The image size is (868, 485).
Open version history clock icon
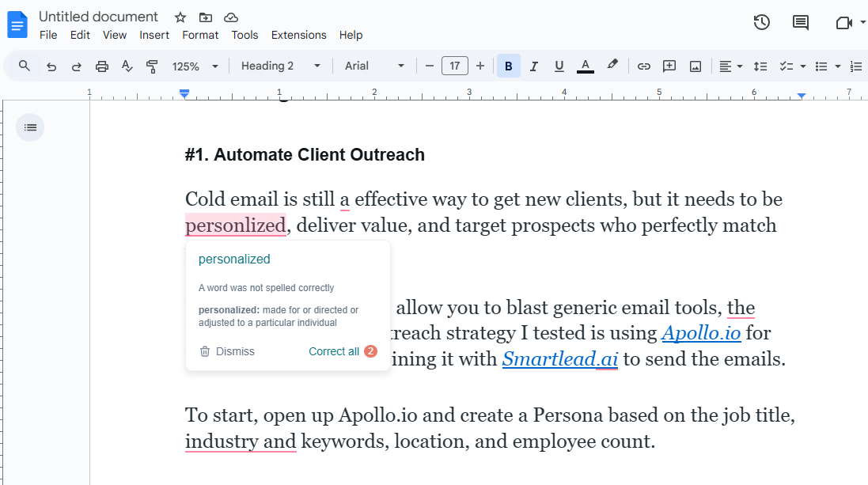[x=761, y=23]
